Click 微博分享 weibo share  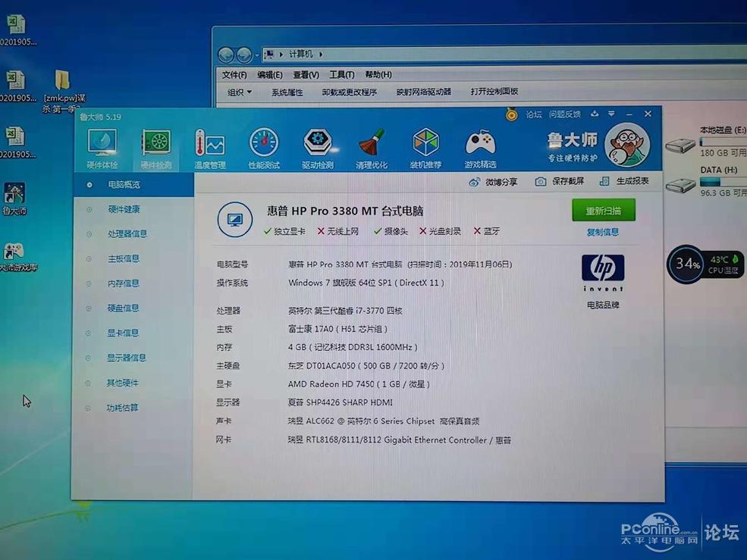point(494,181)
